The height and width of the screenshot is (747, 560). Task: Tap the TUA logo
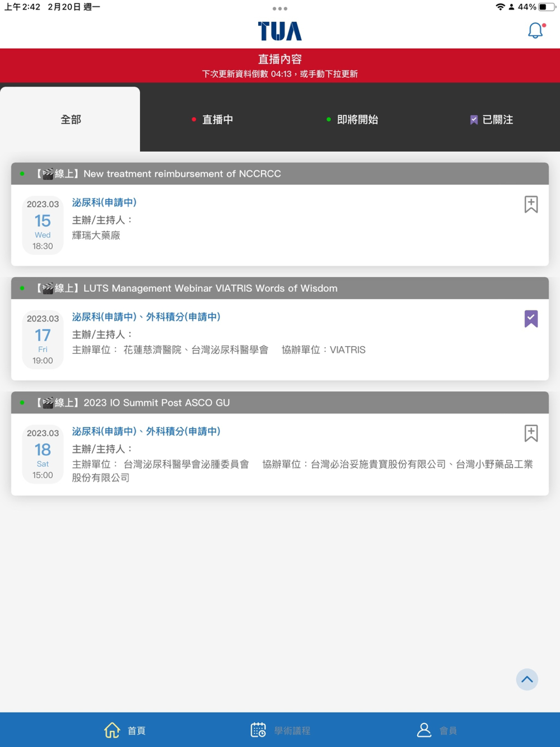coord(280,31)
